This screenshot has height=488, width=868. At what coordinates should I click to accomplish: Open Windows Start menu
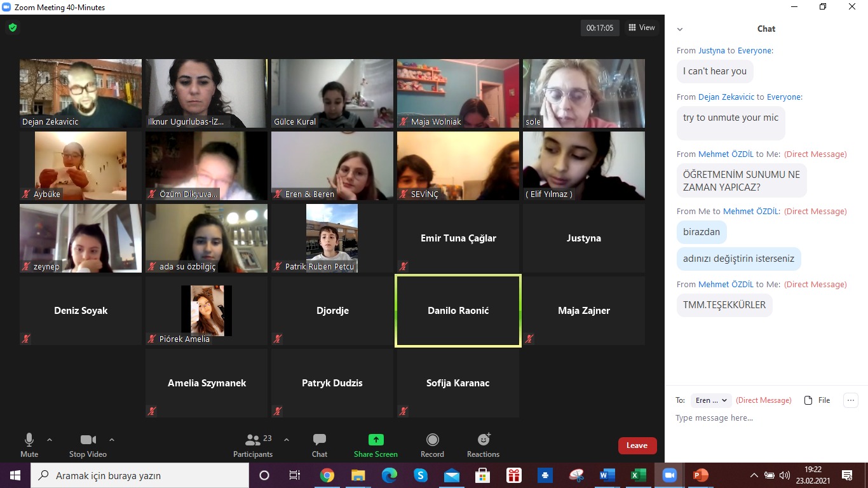click(x=15, y=475)
